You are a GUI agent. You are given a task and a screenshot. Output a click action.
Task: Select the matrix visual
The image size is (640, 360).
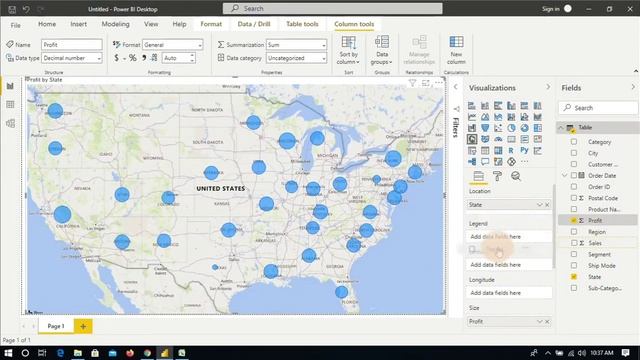click(x=498, y=151)
